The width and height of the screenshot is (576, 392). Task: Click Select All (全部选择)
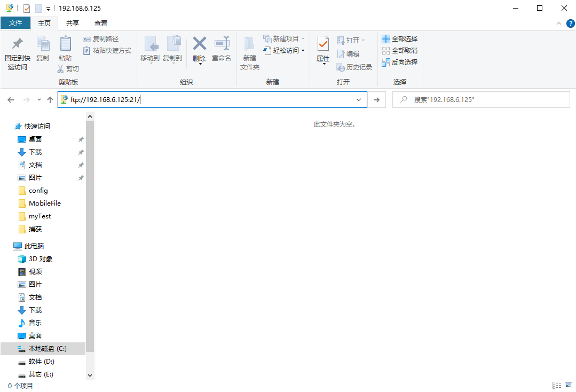400,38
